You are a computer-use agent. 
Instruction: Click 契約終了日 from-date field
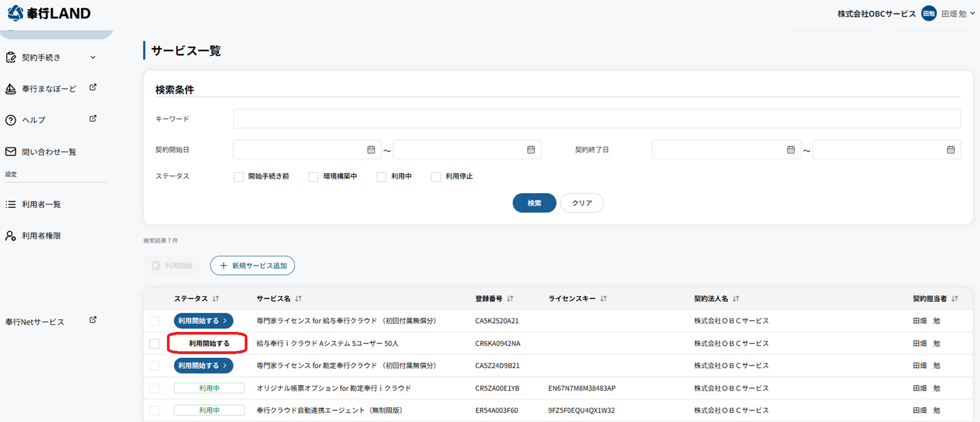click(726, 149)
